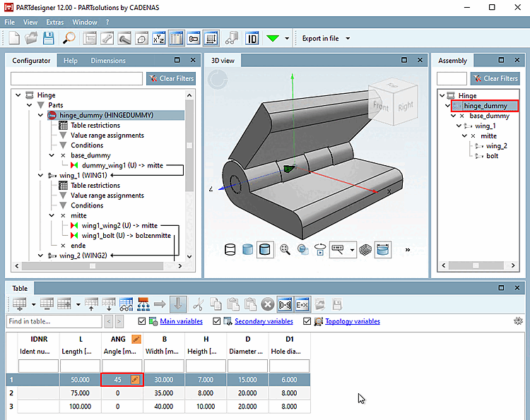Screen dimensions: 530x420
Task: Click the ID icon in the main toolbar
Action: click(252, 38)
